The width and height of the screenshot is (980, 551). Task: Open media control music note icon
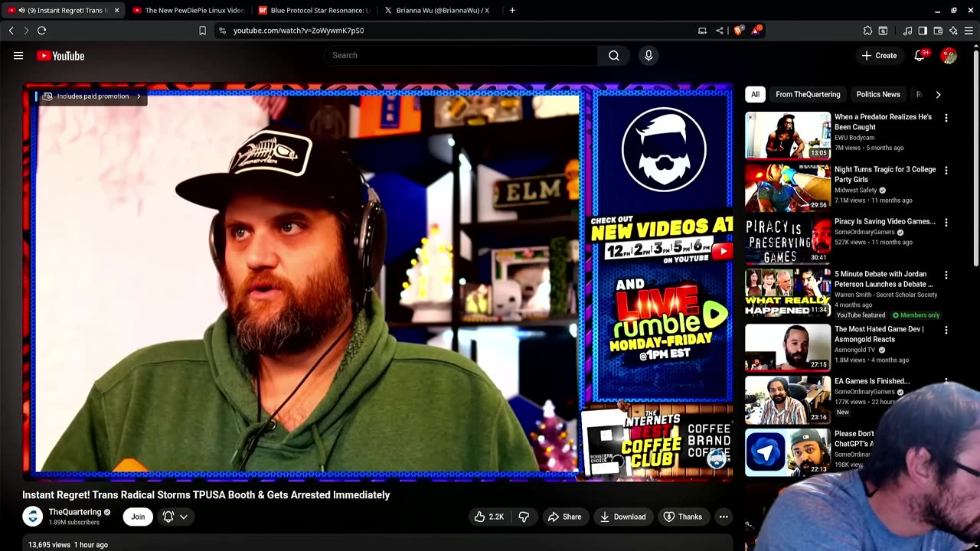(907, 31)
